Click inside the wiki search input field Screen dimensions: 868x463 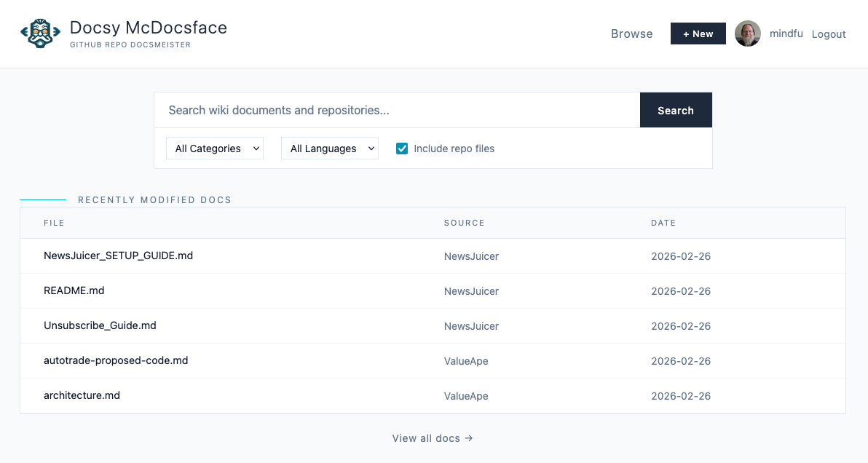[396, 110]
